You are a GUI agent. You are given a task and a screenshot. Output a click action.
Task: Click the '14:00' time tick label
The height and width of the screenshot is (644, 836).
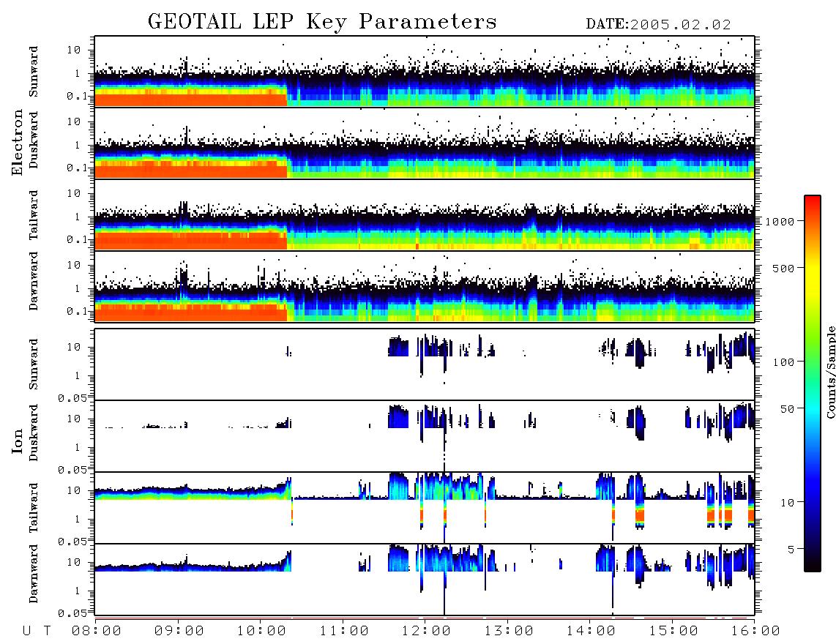pyautogui.click(x=591, y=631)
